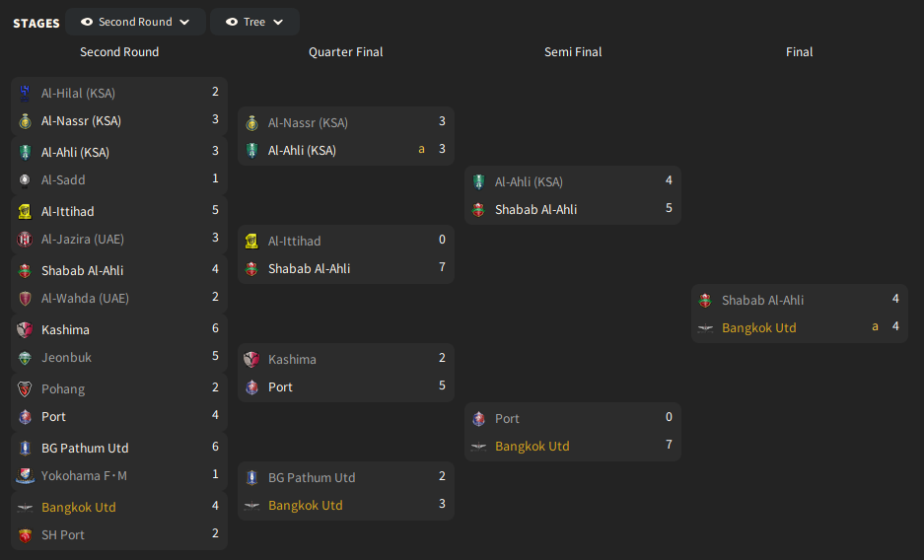Select the Quarter Final column header
The height and width of the screenshot is (560, 924).
(x=346, y=52)
